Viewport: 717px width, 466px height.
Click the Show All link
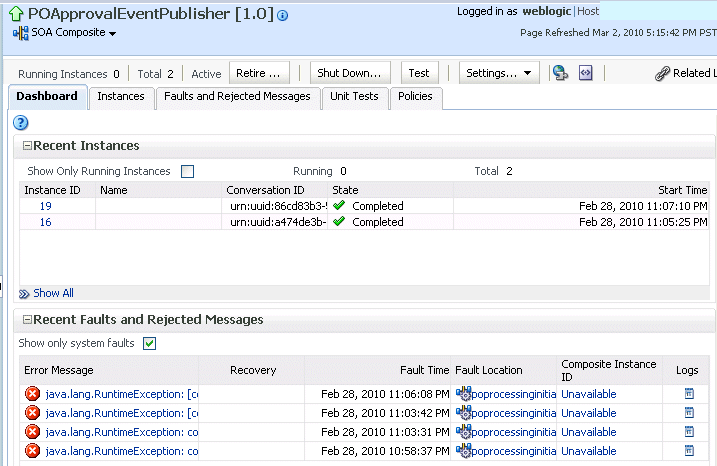[x=53, y=293]
